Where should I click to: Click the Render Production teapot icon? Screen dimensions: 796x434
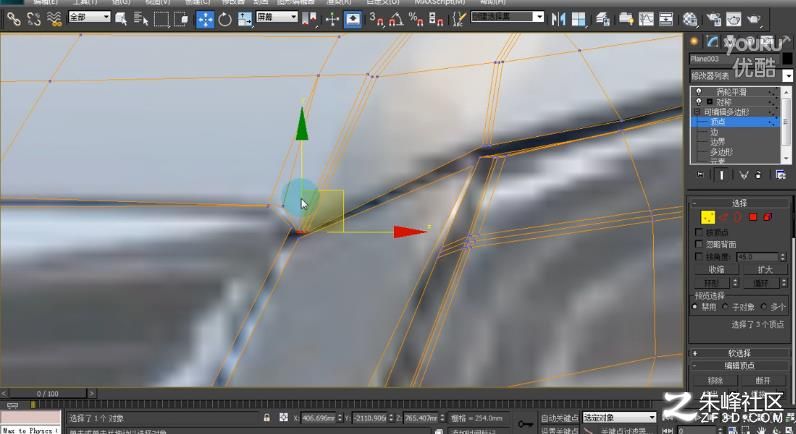[754, 19]
